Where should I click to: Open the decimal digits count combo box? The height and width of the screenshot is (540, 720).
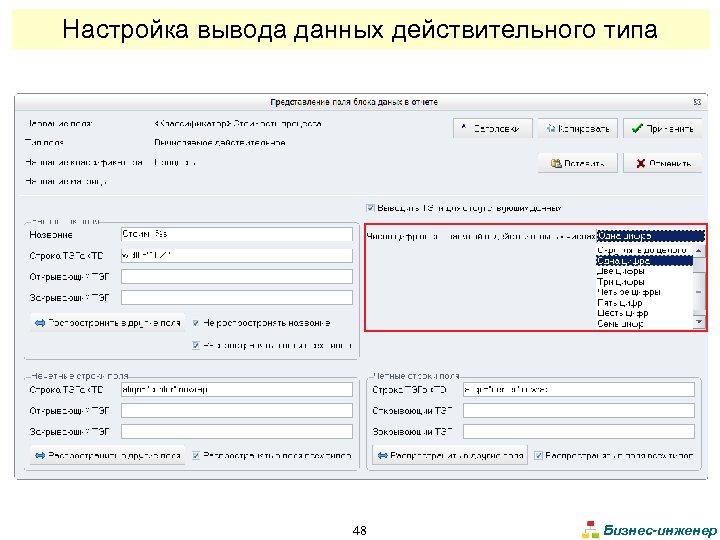pos(650,236)
